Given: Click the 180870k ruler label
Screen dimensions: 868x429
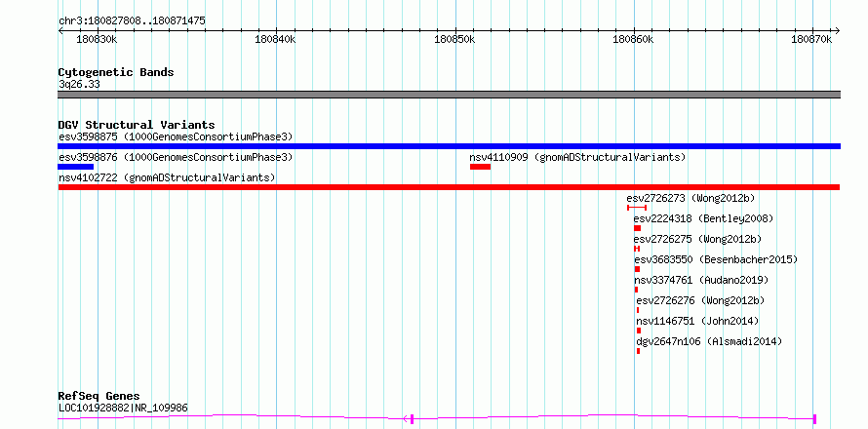Looking at the screenshot, I should point(812,39).
